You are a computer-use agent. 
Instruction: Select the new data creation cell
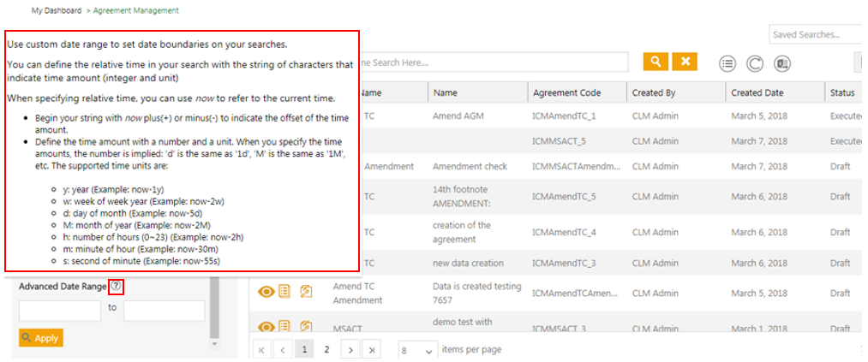pos(469,263)
